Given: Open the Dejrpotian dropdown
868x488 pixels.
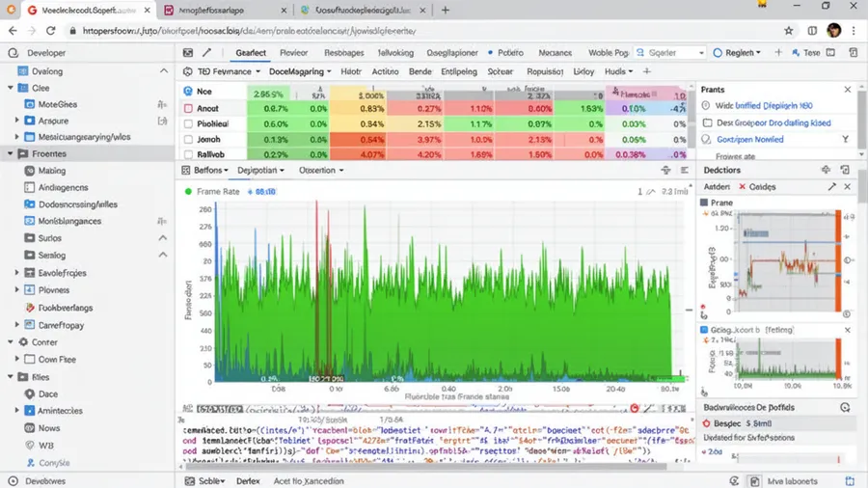Looking at the screenshot, I should coord(260,170).
